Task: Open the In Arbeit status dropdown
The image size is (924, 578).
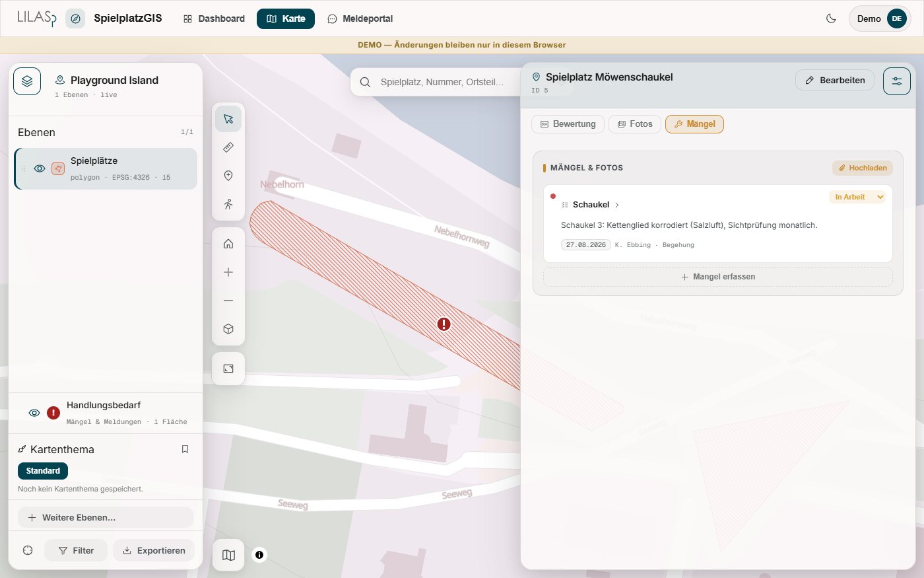Action: [x=857, y=197]
